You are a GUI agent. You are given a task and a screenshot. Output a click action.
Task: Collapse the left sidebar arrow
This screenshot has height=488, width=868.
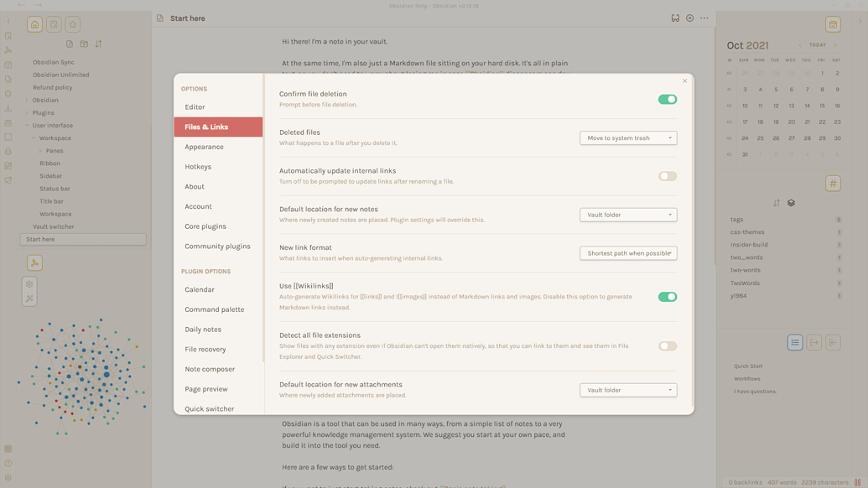(x=8, y=21)
